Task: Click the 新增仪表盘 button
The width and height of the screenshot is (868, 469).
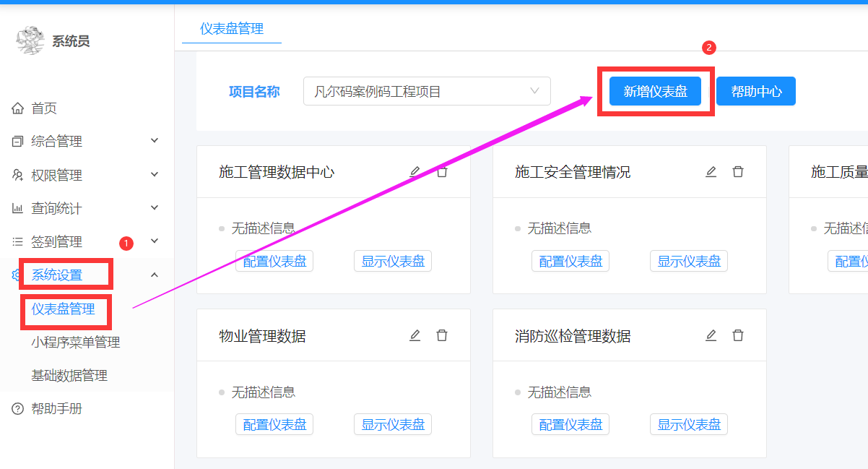Action: click(655, 92)
